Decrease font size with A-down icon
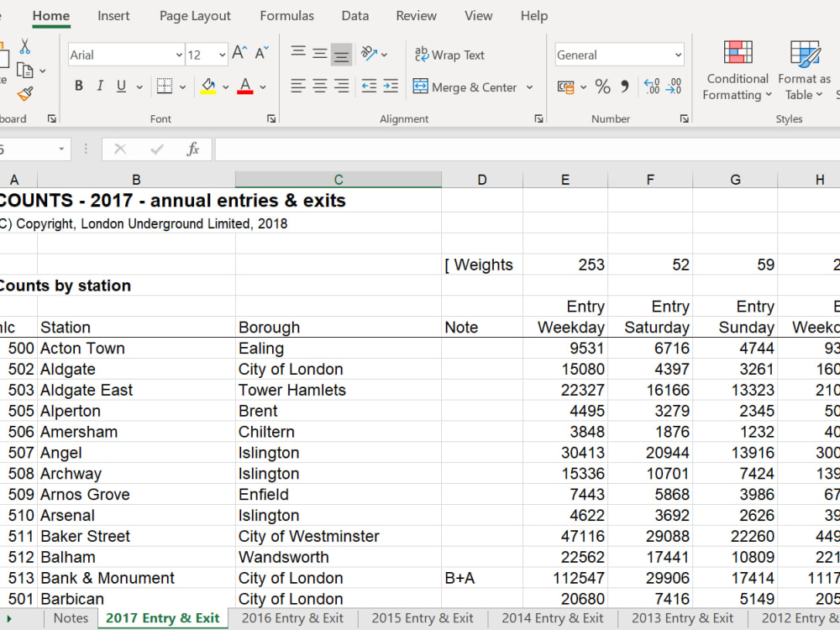 pos(261,52)
